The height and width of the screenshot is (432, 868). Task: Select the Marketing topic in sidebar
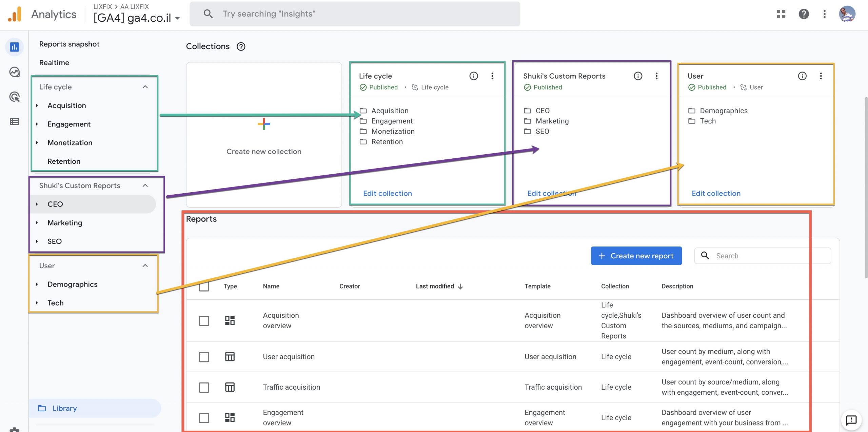tap(65, 223)
